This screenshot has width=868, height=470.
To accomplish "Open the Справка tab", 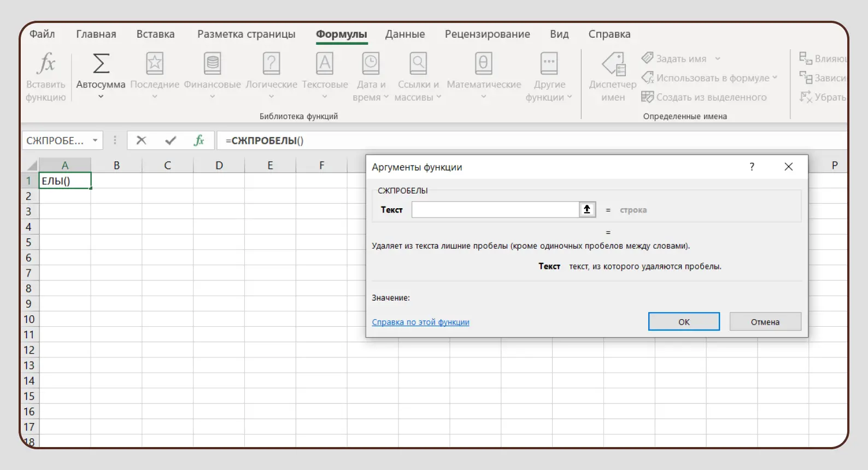I will [x=609, y=34].
